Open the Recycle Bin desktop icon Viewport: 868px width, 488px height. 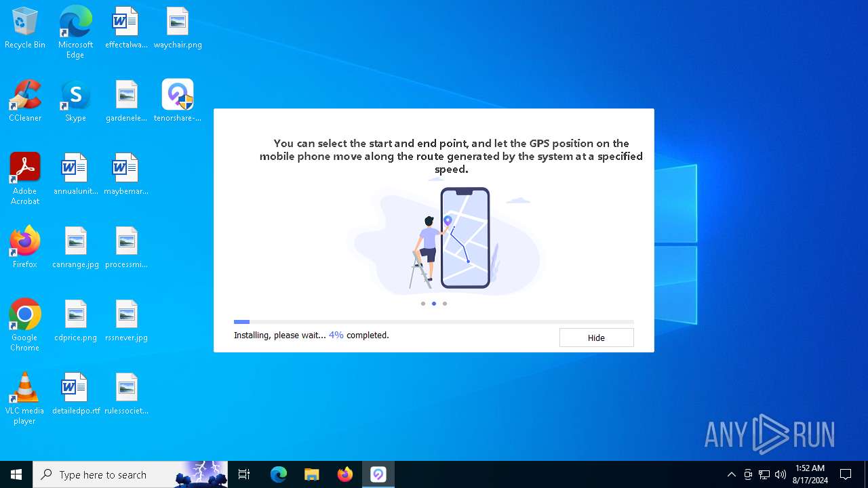(25, 28)
